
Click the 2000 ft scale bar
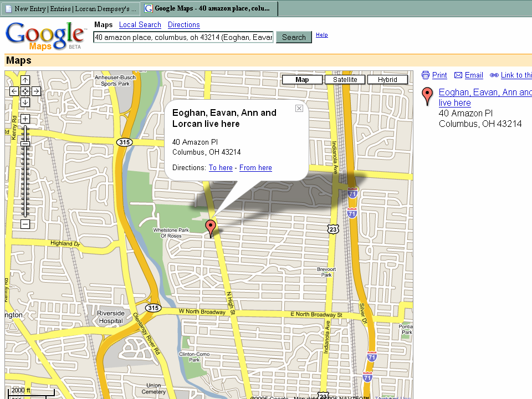point(30,391)
